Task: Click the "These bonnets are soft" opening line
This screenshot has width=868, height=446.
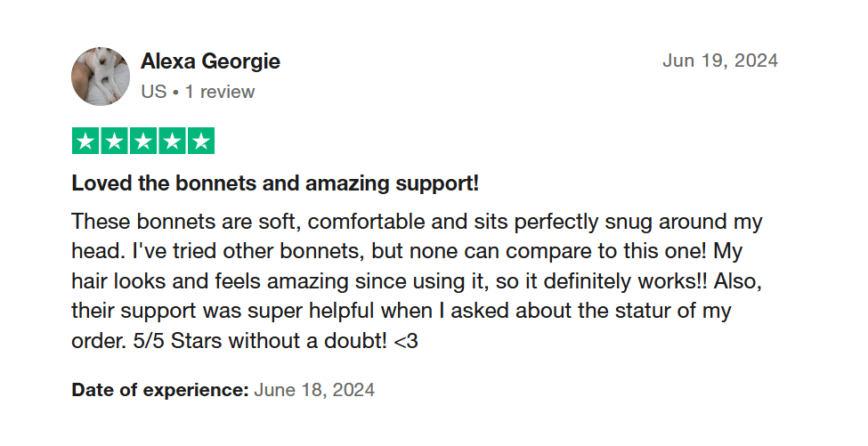Action: point(417,222)
